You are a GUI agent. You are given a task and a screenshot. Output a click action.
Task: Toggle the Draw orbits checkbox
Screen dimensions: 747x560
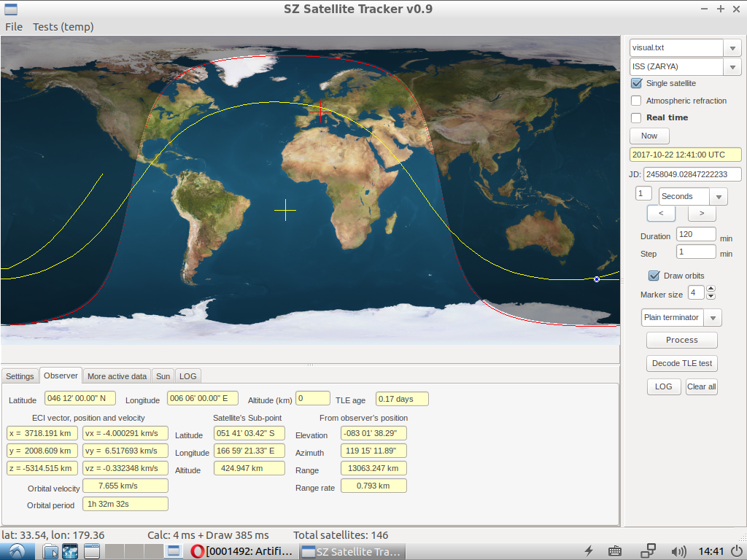(x=654, y=276)
